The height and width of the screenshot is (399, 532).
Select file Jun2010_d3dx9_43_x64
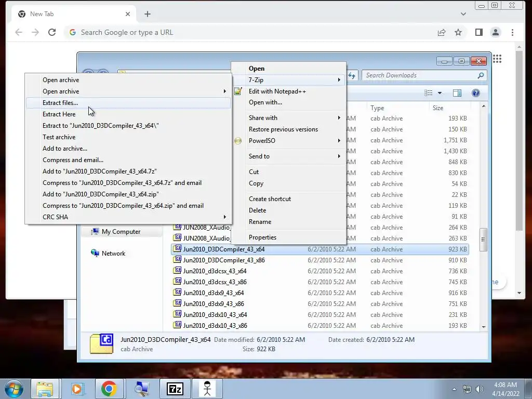[320, 293]
